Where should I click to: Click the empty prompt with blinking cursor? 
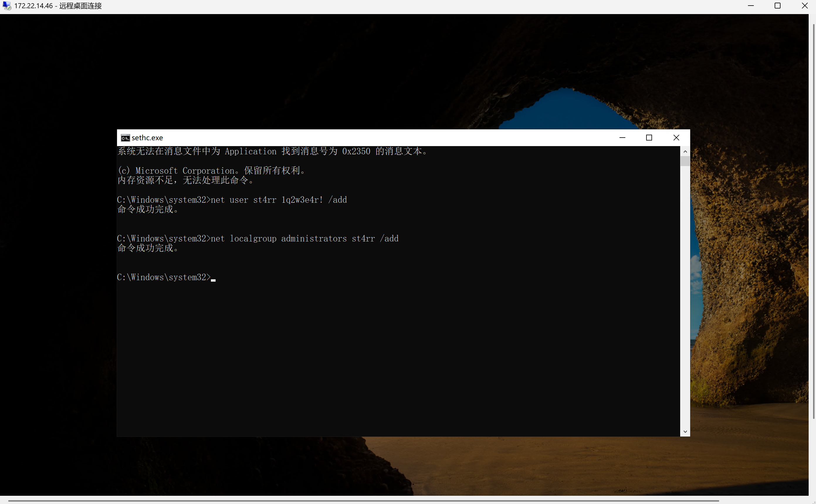[x=166, y=277]
